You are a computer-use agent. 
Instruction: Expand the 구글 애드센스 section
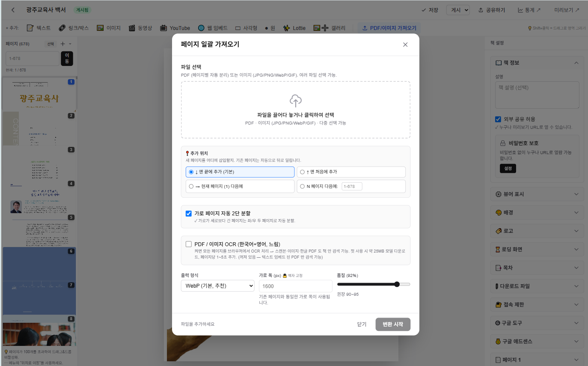(x=537, y=341)
